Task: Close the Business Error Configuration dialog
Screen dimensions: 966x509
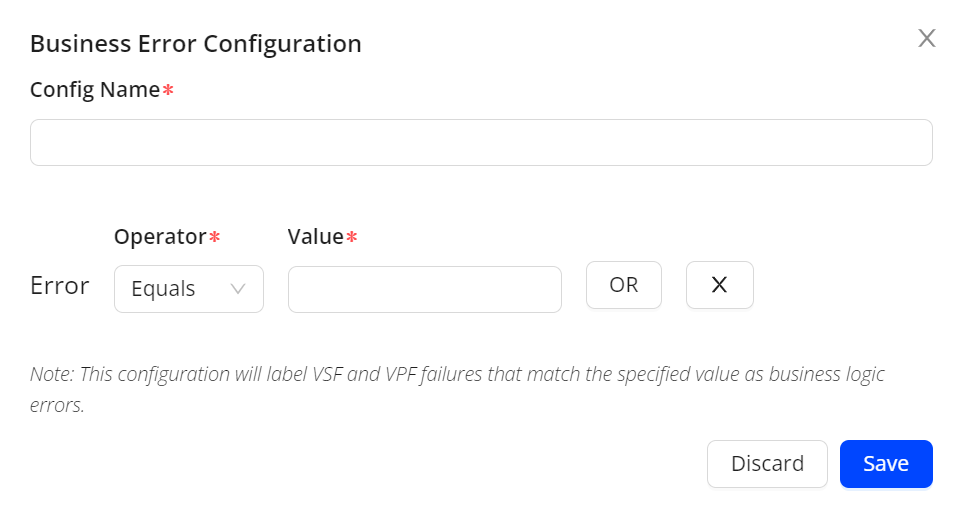Action: (927, 39)
